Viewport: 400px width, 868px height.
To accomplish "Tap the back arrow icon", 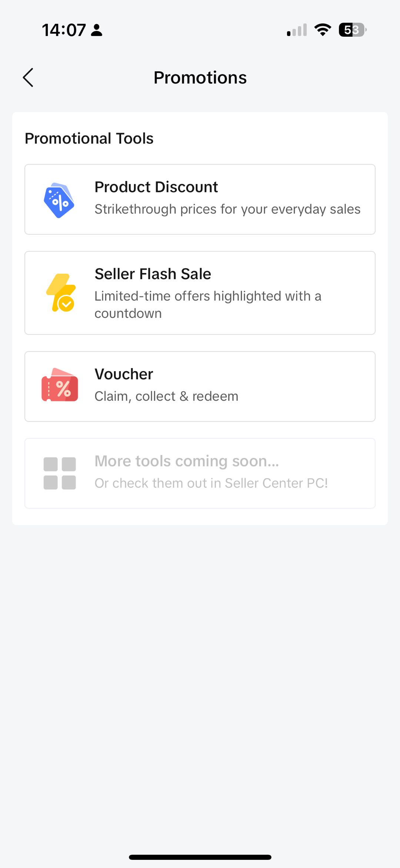I will click(28, 77).
